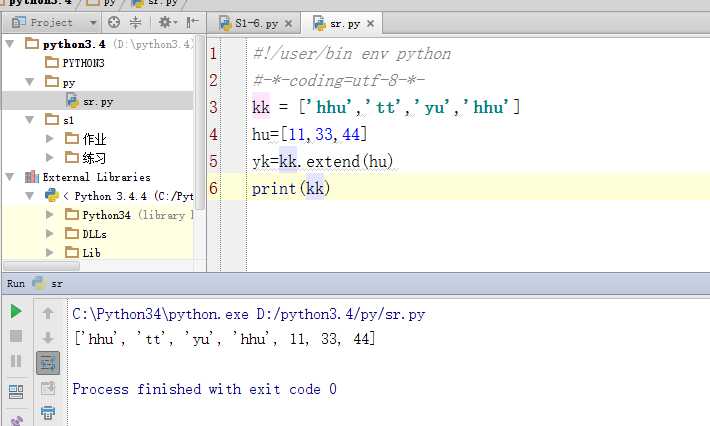
Task: Click the PYTHON3 folder icon
Action: pyautogui.click(x=52, y=62)
